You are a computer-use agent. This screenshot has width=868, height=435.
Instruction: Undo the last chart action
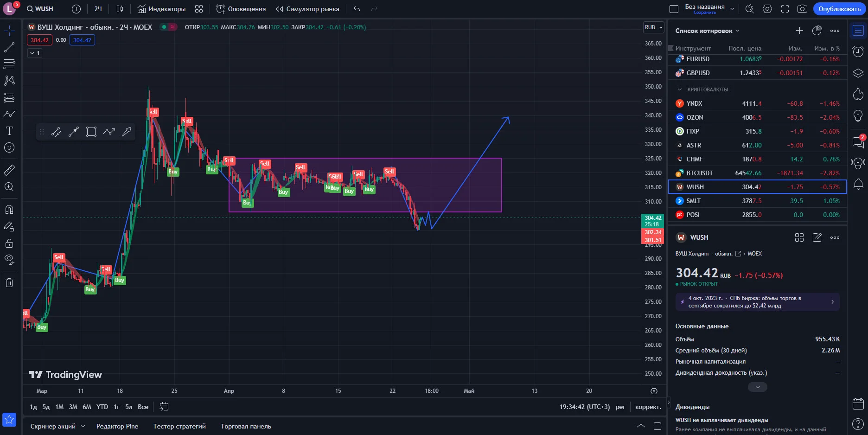point(357,9)
